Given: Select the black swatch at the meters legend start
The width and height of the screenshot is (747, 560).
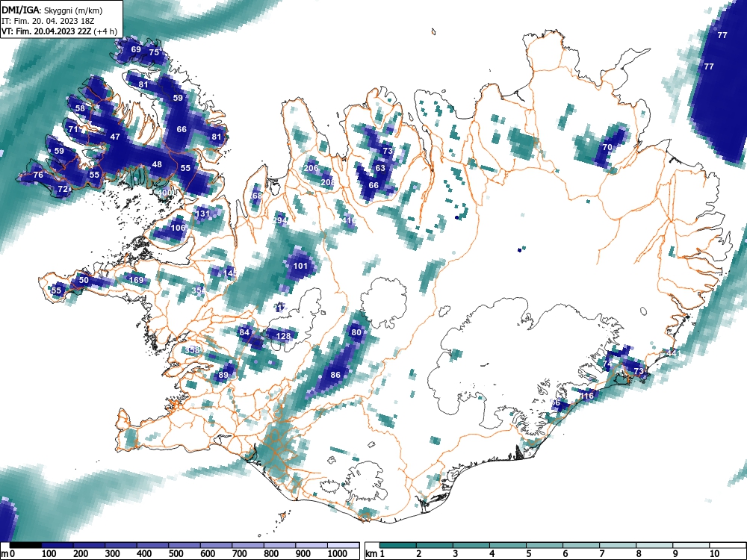Looking at the screenshot, I should (x=25, y=545).
